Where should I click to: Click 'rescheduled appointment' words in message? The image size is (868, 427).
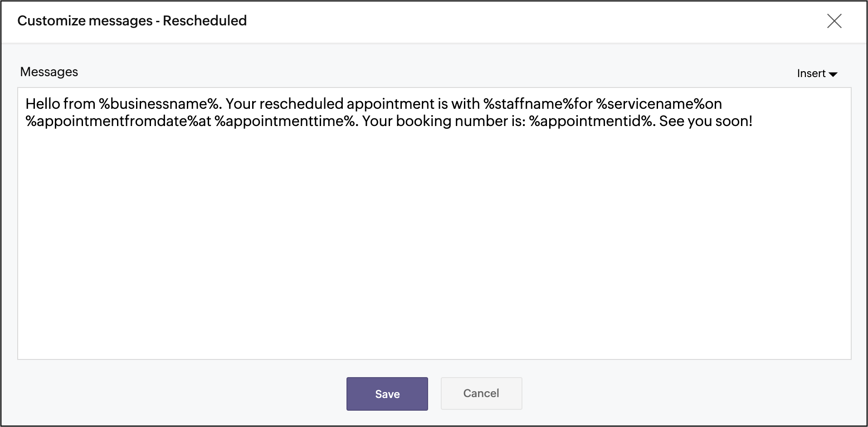pos(346,104)
